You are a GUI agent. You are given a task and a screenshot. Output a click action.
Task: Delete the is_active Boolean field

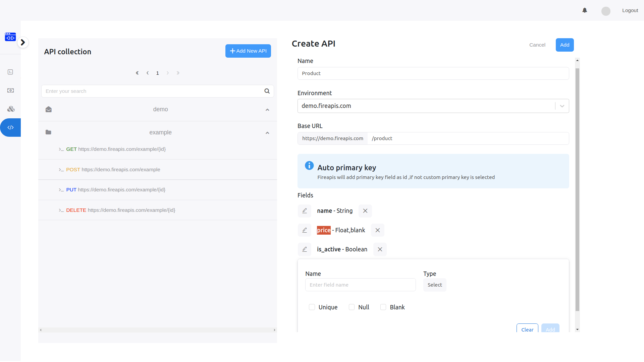coord(380,249)
